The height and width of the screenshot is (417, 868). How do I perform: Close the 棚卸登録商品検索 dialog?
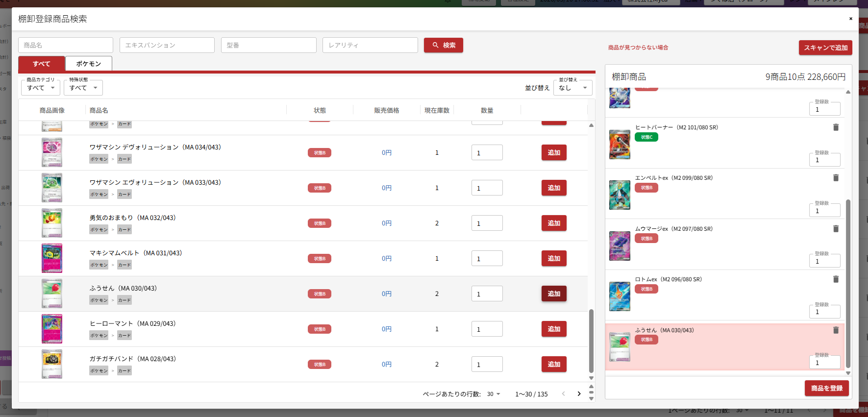tap(850, 19)
